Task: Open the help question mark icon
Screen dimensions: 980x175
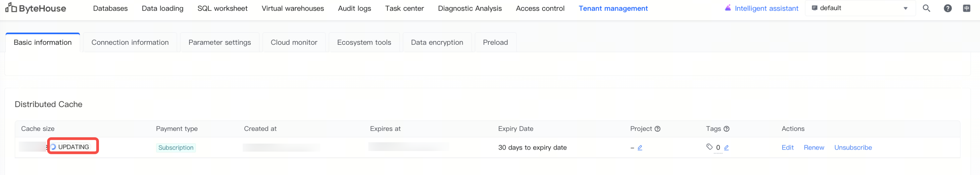Action: (947, 8)
